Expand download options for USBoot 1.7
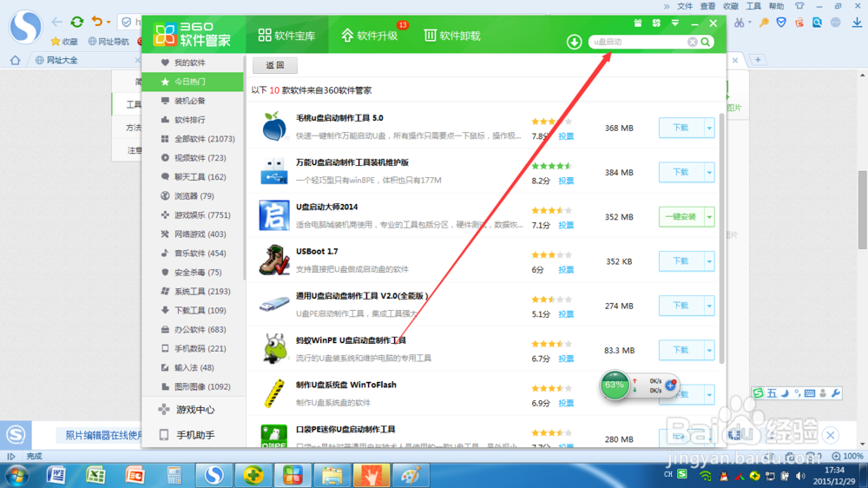The image size is (868, 488). [x=709, y=260]
